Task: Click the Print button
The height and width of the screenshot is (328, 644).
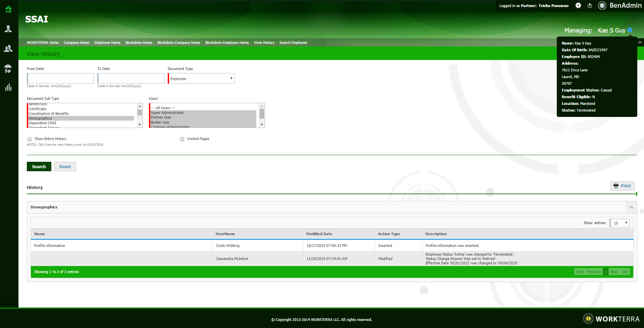Action: coord(622,186)
